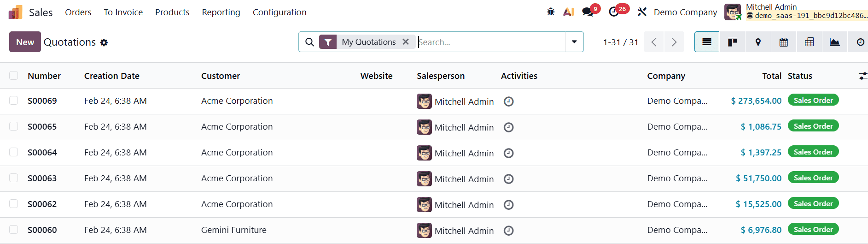Tick the checkbox for order S00065
Viewport: 868px width, 244px height.
click(14, 126)
